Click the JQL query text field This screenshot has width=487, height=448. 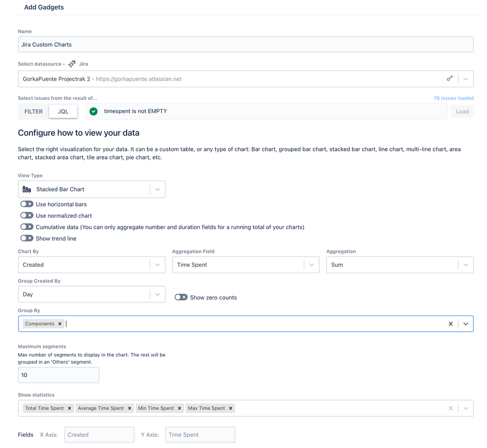pos(267,112)
